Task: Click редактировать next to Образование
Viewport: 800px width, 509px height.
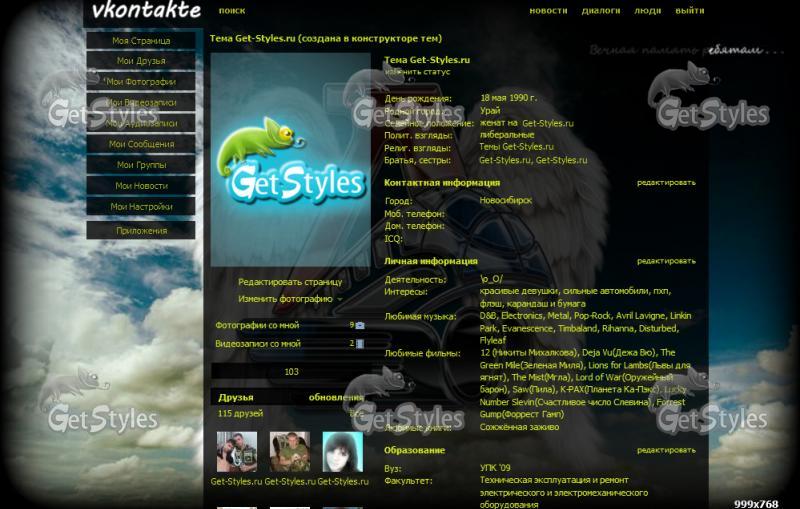Action: click(x=666, y=450)
